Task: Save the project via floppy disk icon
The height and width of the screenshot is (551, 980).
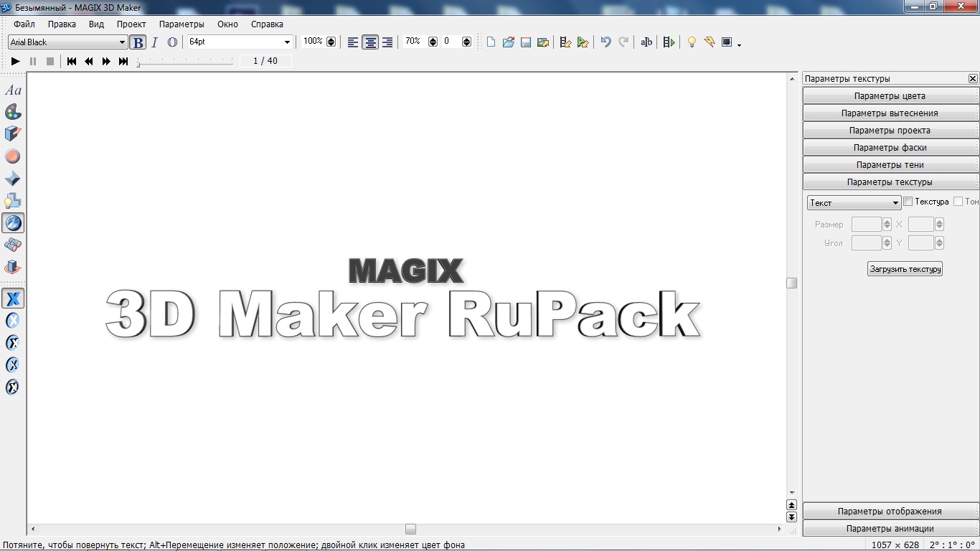Action: click(x=525, y=42)
